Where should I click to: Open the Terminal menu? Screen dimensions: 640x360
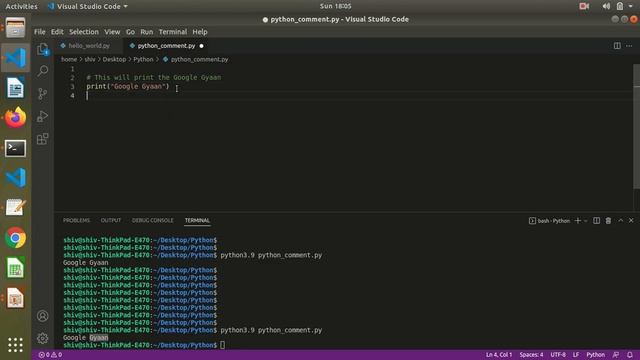click(x=173, y=32)
